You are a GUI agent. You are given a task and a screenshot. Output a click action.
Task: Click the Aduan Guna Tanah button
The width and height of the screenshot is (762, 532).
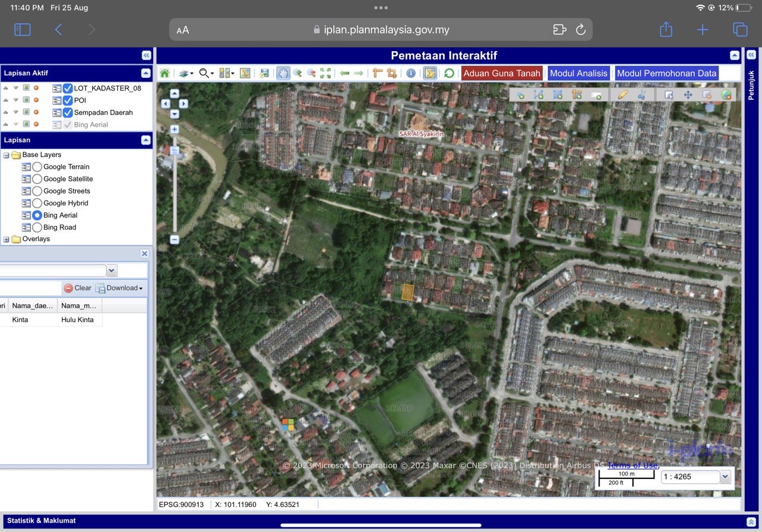point(502,73)
